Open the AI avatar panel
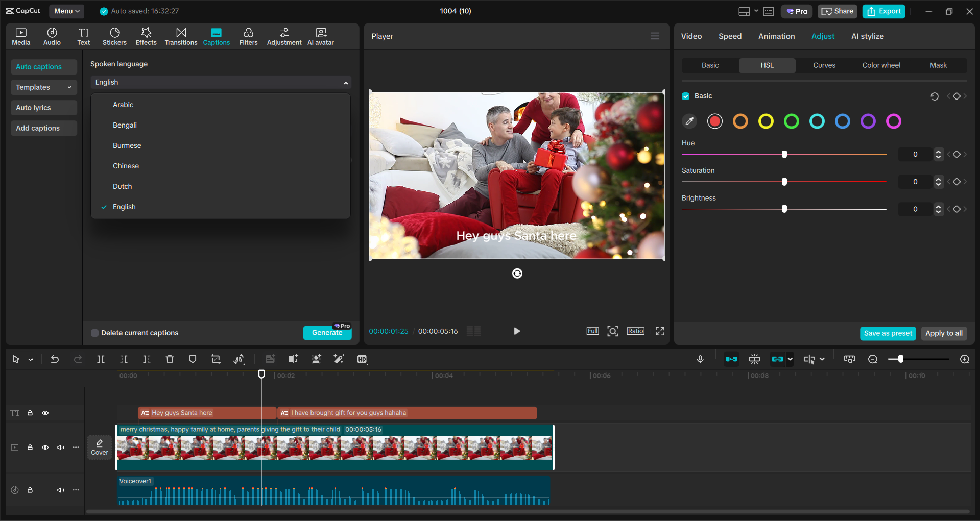This screenshot has width=980, height=521. click(x=320, y=36)
